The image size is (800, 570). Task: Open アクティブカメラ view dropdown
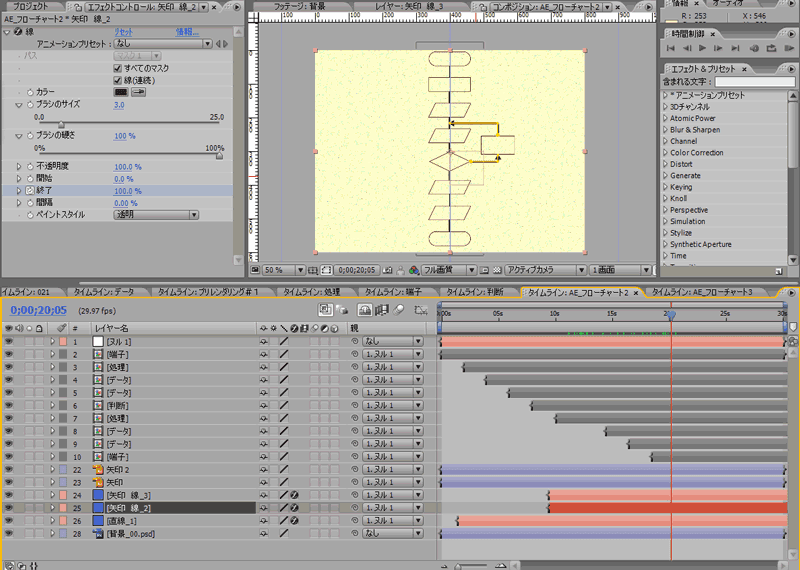coord(545,270)
